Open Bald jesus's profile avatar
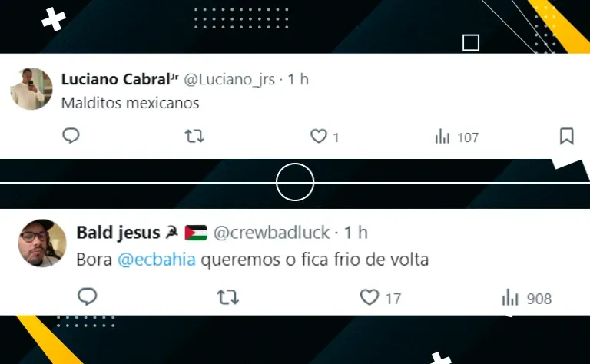Screen dimensions: 590x364 (x=42, y=243)
